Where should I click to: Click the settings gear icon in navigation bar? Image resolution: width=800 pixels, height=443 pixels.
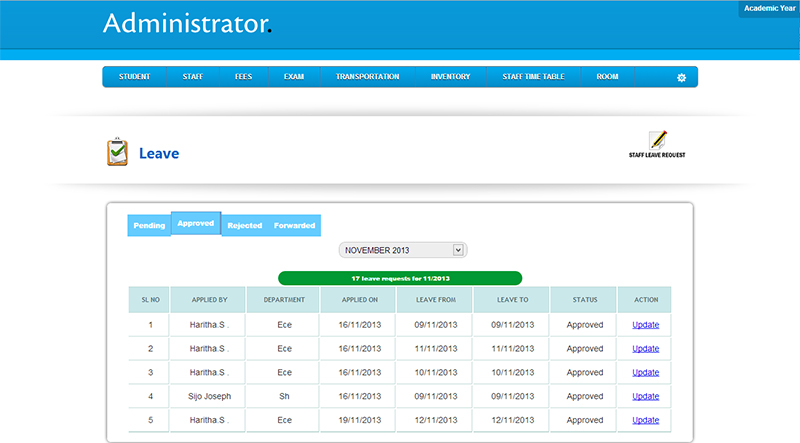[681, 77]
